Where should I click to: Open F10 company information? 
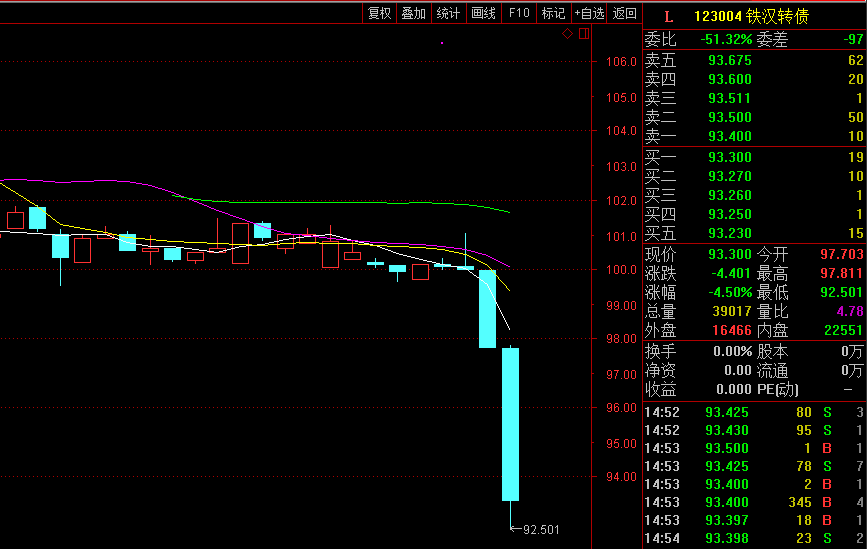pyautogui.click(x=518, y=13)
